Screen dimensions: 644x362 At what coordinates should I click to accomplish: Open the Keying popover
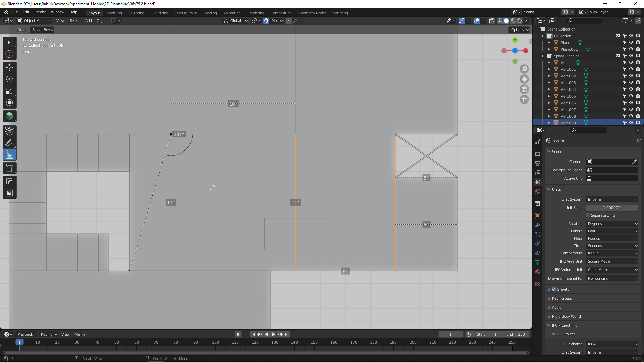[x=49, y=334]
